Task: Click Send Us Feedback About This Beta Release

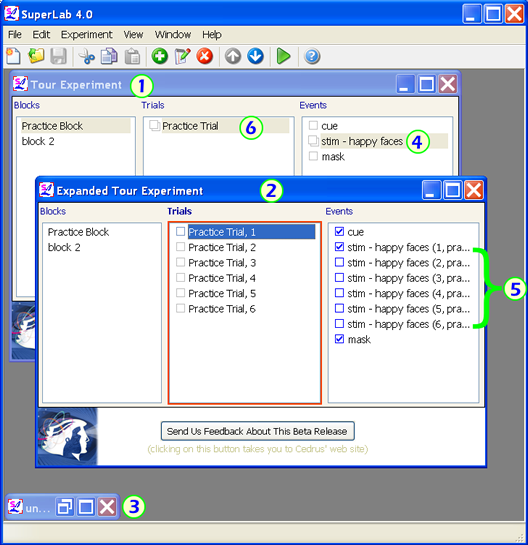Action: (x=258, y=431)
